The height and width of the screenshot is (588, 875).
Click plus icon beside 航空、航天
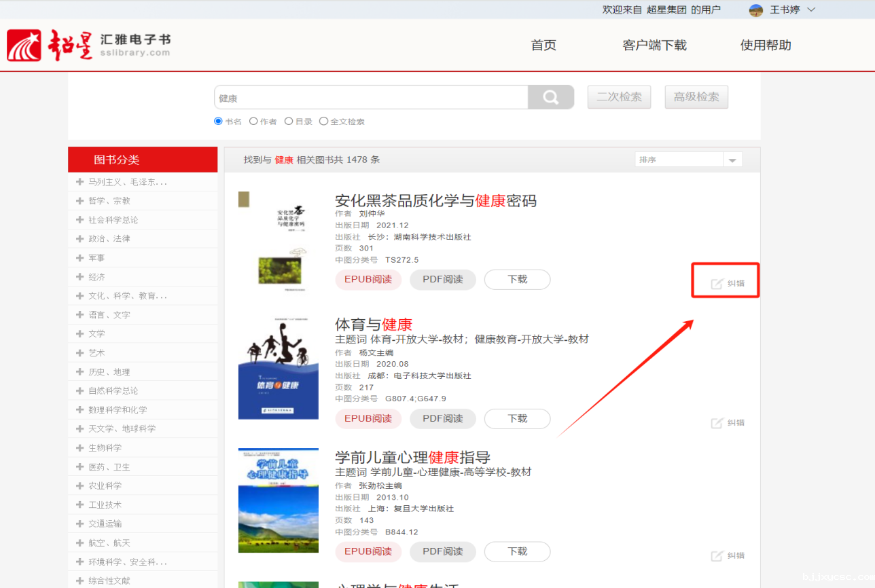tap(80, 543)
